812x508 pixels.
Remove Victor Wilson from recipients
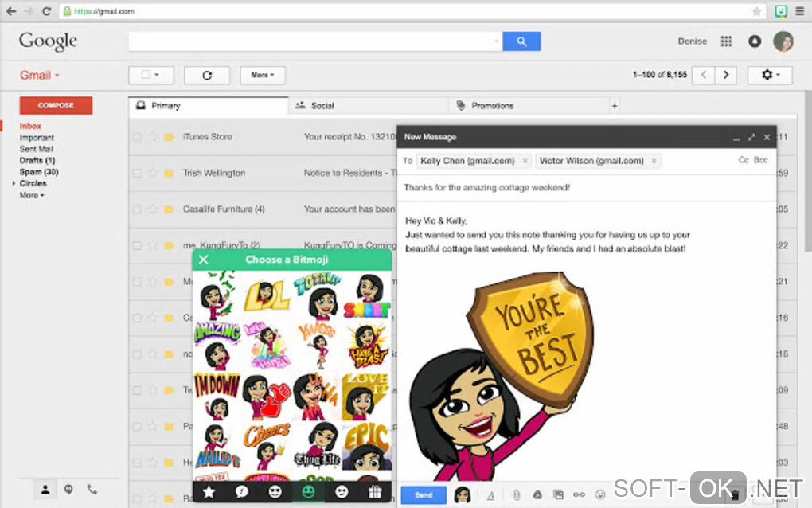point(654,161)
